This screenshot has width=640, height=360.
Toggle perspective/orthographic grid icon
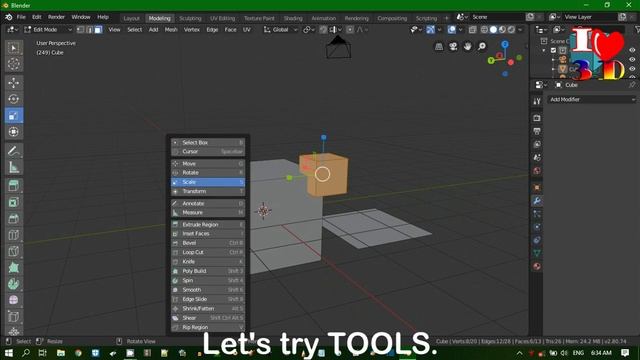(x=439, y=47)
